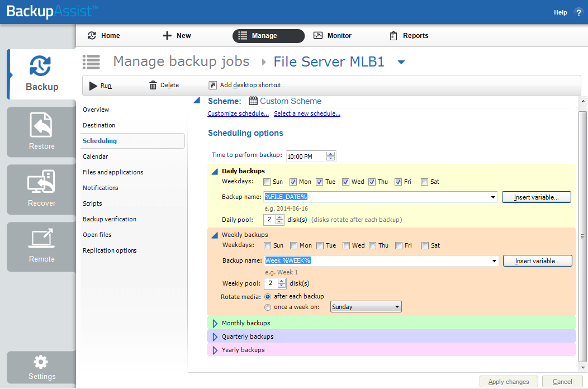
Task: Click 'Select a new schedule' link
Action: click(307, 113)
